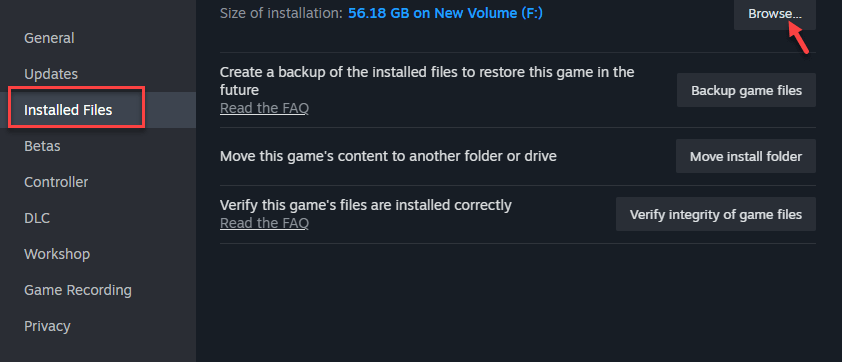The image size is (842, 362).
Task: Click the Verify this game's files text
Action: (365, 205)
